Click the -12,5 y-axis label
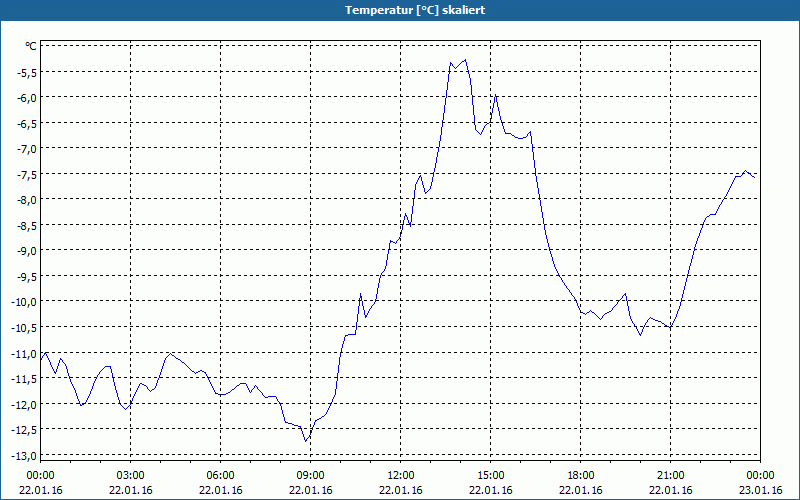This screenshot has height=500, width=800. click(x=24, y=429)
